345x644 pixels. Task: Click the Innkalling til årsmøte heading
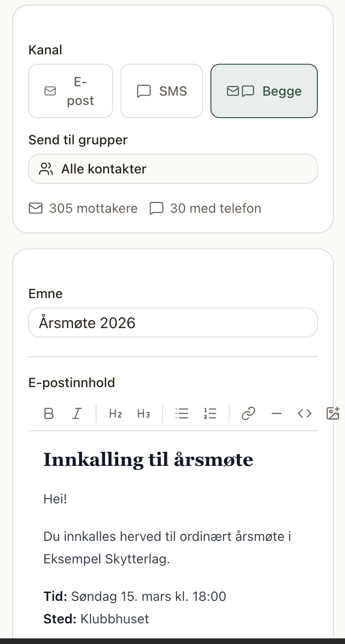[x=148, y=459]
